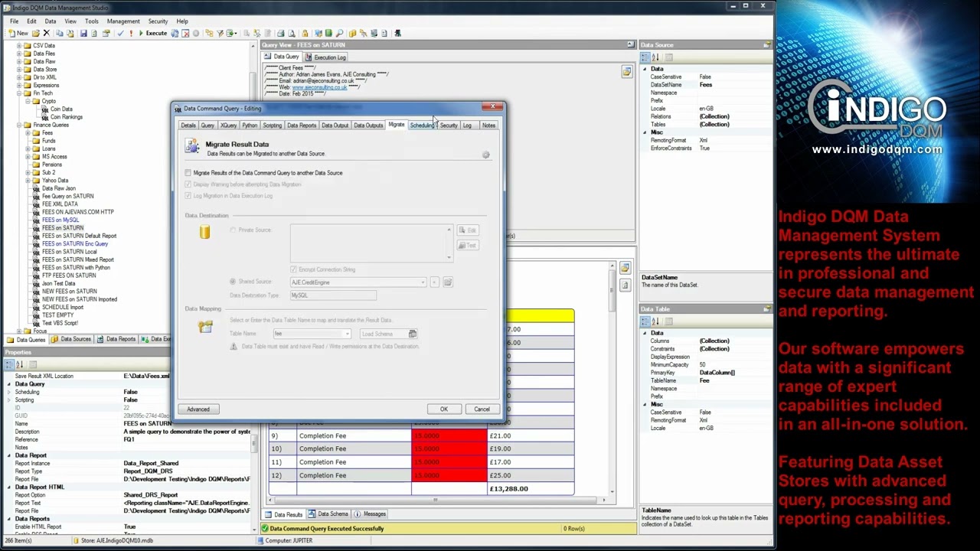Image resolution: width=980 pixels, height=551 pixels.
Task: Open the Tools menu
Action: click(x=91, y=21)
